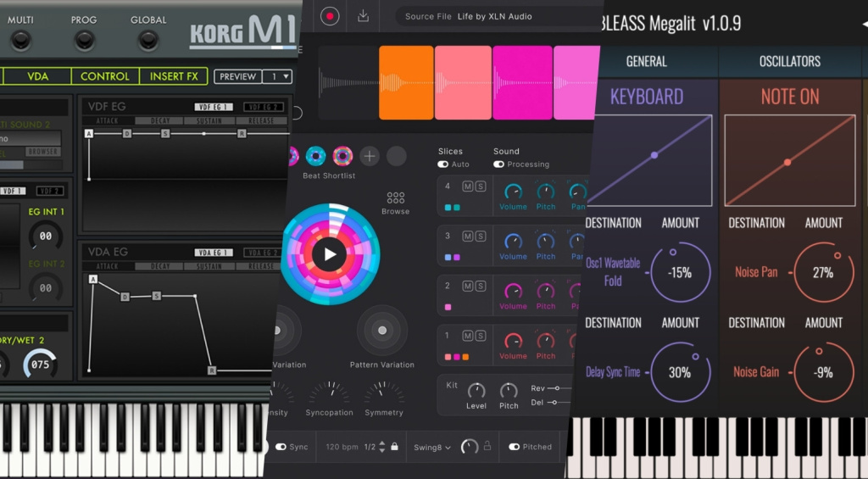
Task: Mute slice 4 with M button
Action: click(467, 187)
